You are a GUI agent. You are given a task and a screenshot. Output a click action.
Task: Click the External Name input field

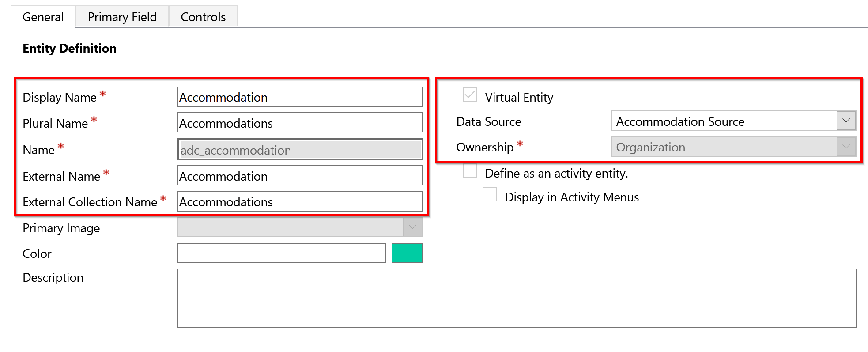pyautogui.click(x=300, y=176)
